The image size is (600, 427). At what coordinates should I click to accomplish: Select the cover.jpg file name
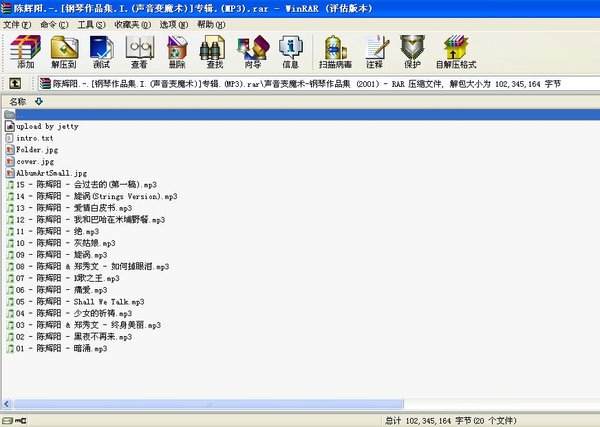point(35,161)
